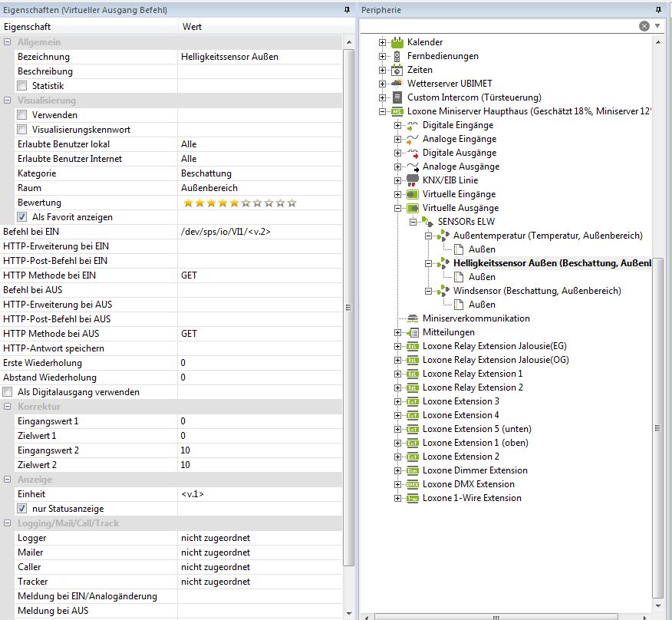Image resolution: width=672 pixels, height=620 pixels.
Task: Click the Kalender calendar icon
Action: [397, 42]
